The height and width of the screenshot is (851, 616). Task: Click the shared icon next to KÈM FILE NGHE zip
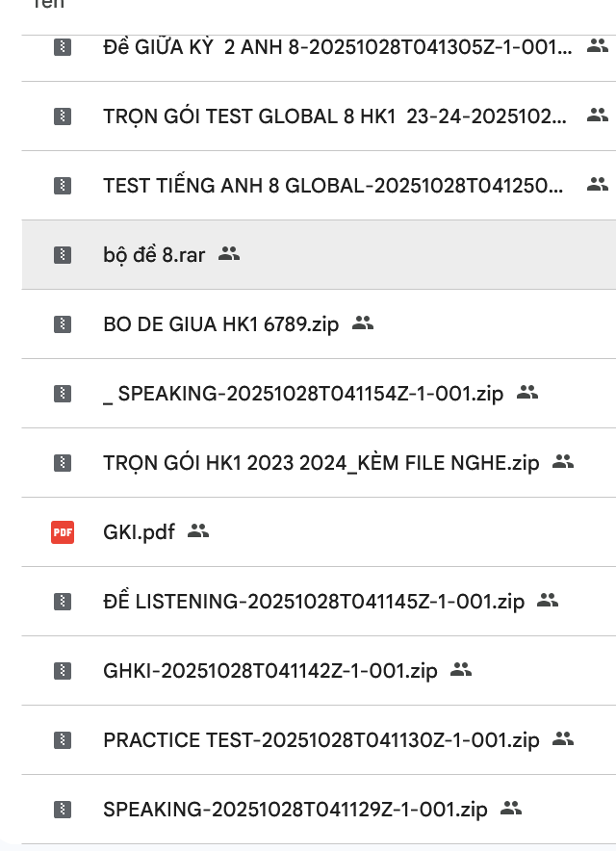pos(563,462)
